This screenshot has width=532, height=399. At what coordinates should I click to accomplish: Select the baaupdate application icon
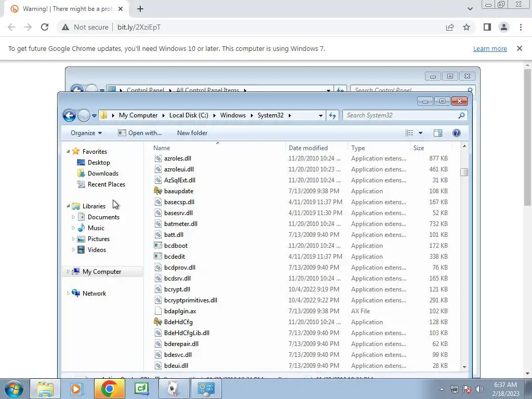(x=158, y=191)
